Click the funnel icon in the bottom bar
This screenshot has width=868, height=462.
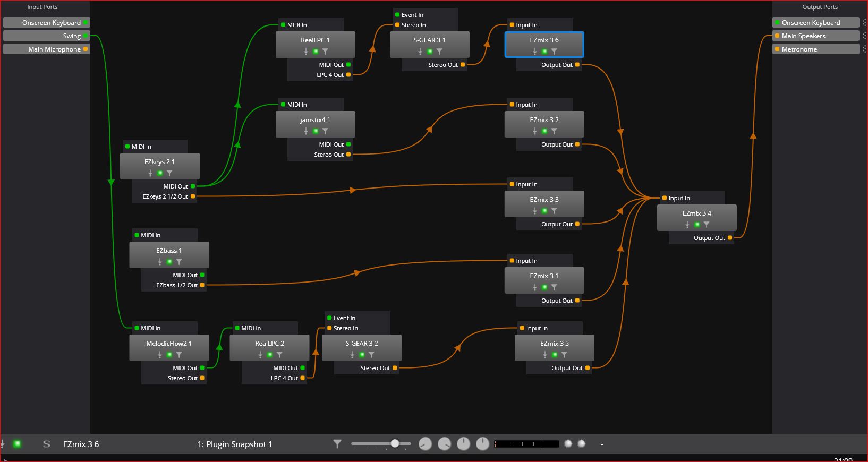tap(337, 444)
